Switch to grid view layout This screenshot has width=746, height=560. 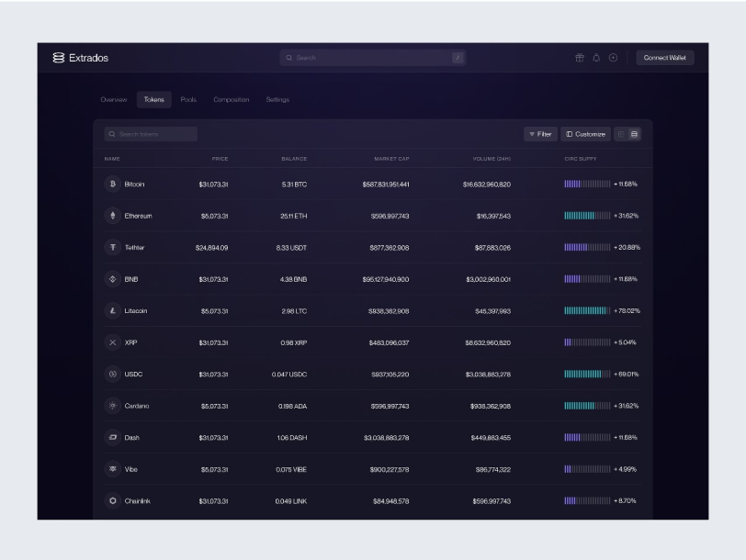coord(622,133)
